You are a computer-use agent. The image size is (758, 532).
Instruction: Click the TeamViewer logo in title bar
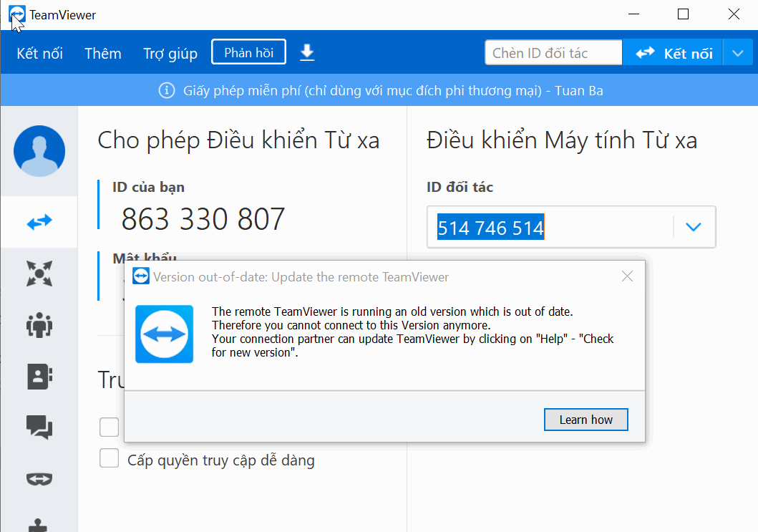[17, 14]
